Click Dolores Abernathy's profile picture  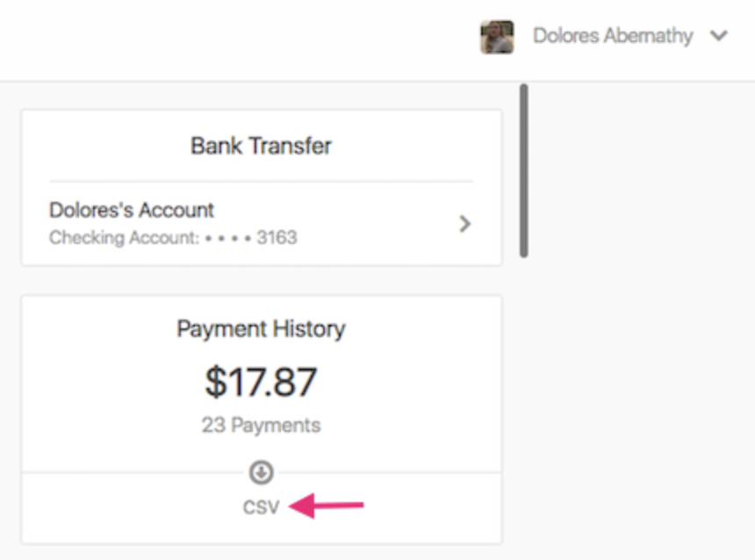pyautogui.click(x=498, y=36)
